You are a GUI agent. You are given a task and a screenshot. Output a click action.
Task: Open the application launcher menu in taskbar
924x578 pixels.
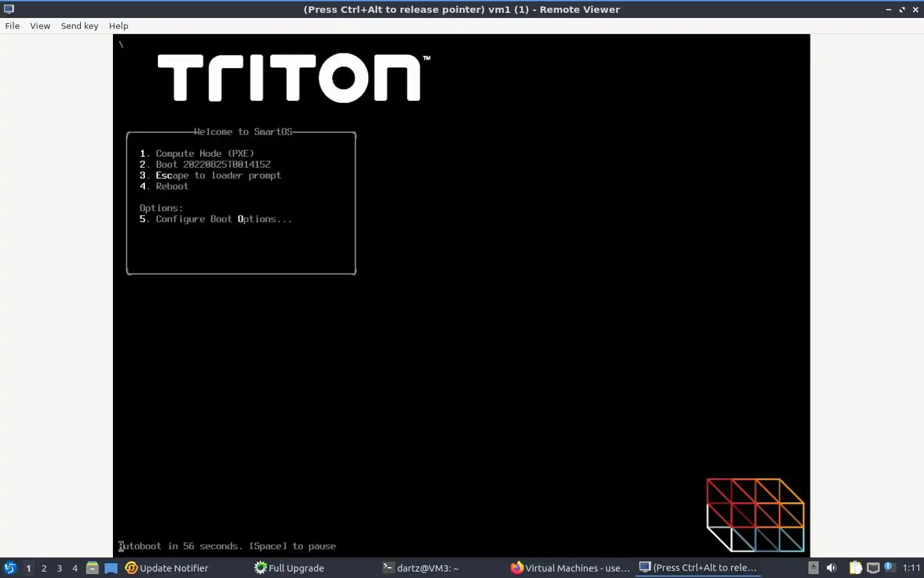pos(10,568)
